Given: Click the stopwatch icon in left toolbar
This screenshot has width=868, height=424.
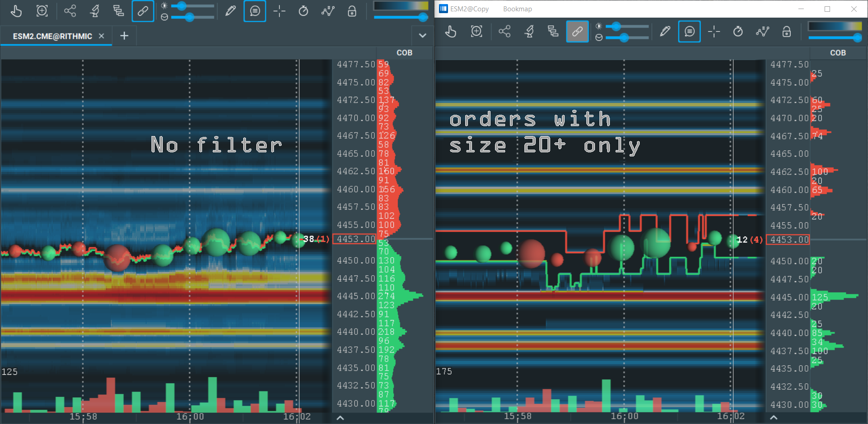Looking at the screenshot, I should [x=303, y=11].
